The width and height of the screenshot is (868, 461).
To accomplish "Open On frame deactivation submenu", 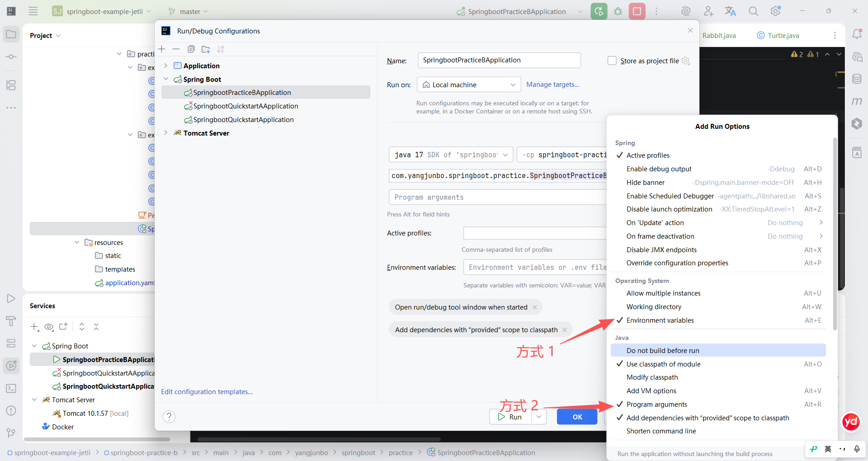I will [x=718, y=236].
